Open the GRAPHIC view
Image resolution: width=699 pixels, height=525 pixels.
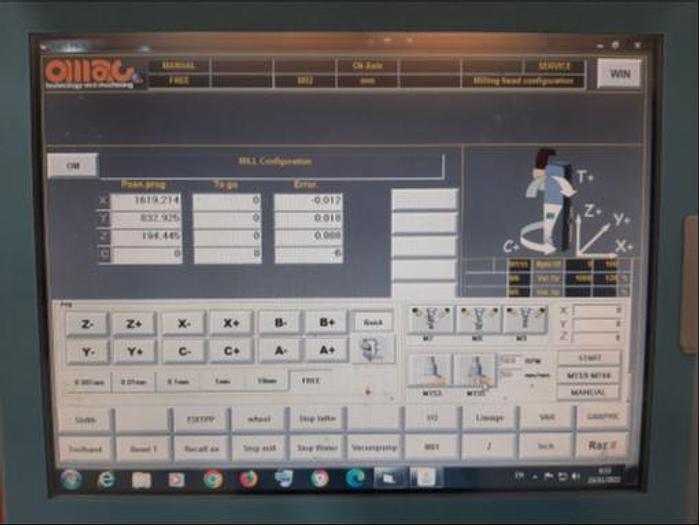[602, 418]
